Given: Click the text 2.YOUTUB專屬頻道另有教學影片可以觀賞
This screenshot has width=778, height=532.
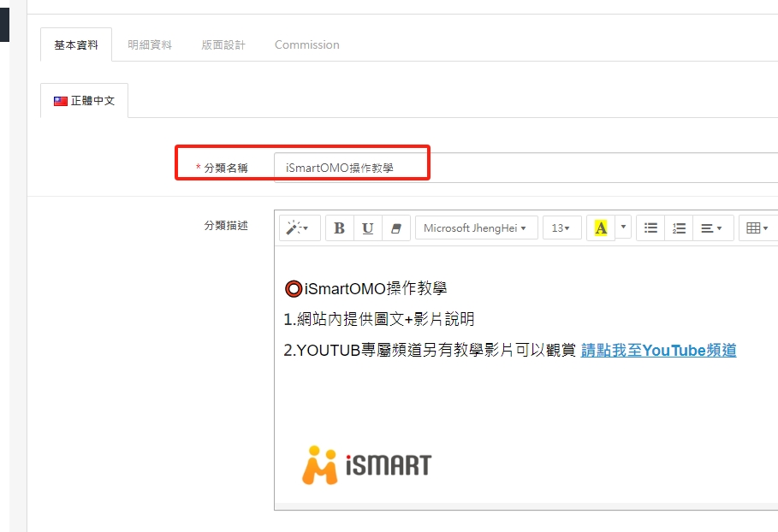Looking at the screenshot, I should (430, 351).
